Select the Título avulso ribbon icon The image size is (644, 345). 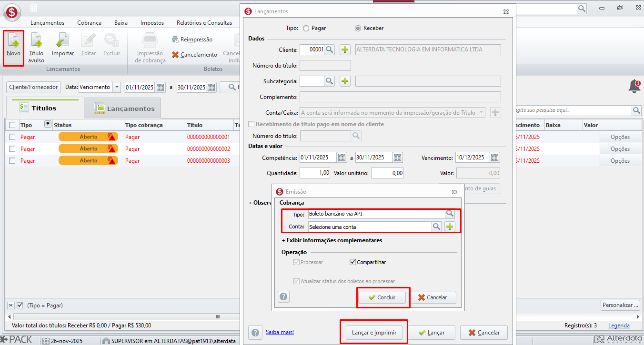pos(36,40)
